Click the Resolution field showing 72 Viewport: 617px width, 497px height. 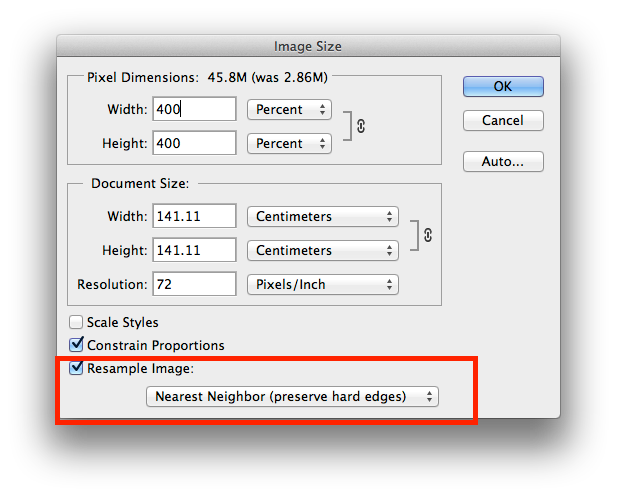coord(194,284)
